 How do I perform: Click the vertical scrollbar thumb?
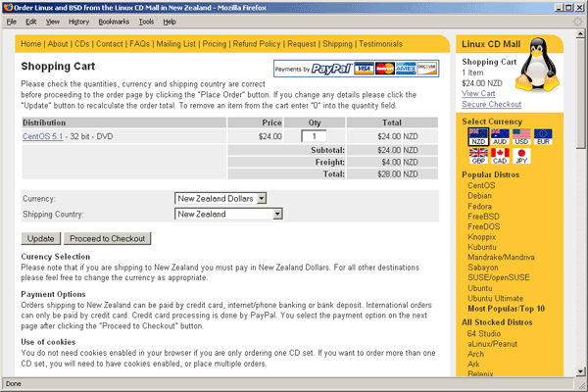point(580,93)
